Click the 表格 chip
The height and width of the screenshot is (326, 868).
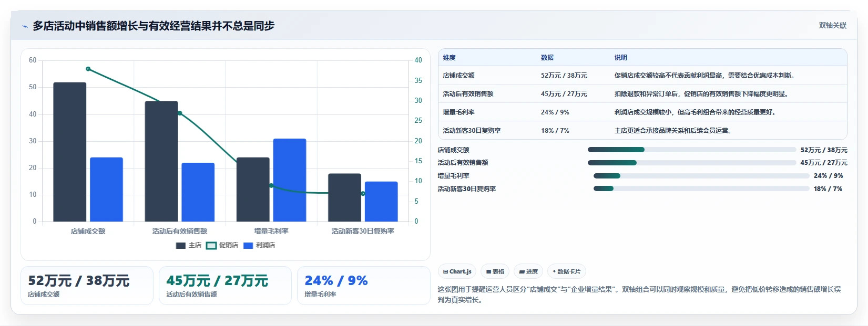point(495,271)
